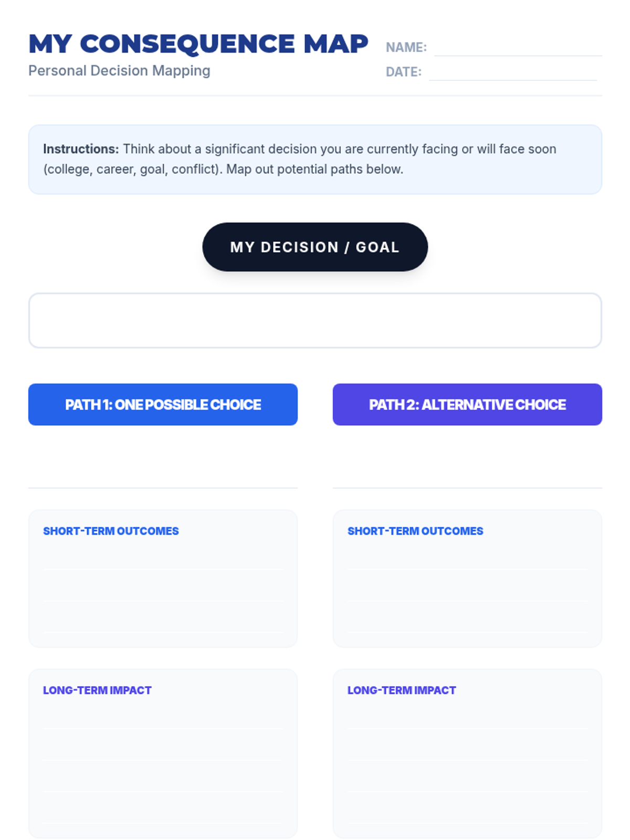This screenshot has height=840, width=630.
Task: Click the Path 2 Short-Term Outcomes label
Action: (x=415, y=531)
